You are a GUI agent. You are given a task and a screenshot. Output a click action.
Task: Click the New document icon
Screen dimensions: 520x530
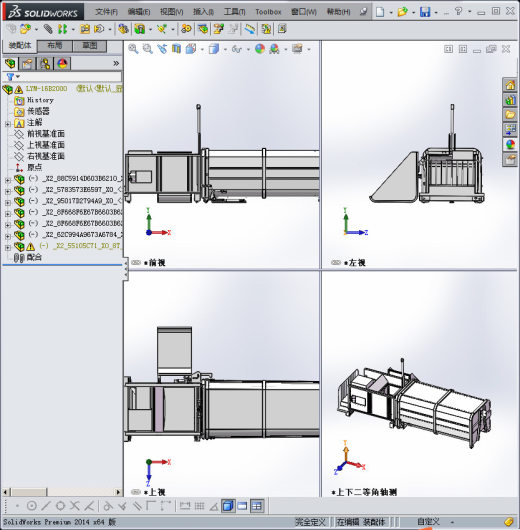[x=380, y=12]
